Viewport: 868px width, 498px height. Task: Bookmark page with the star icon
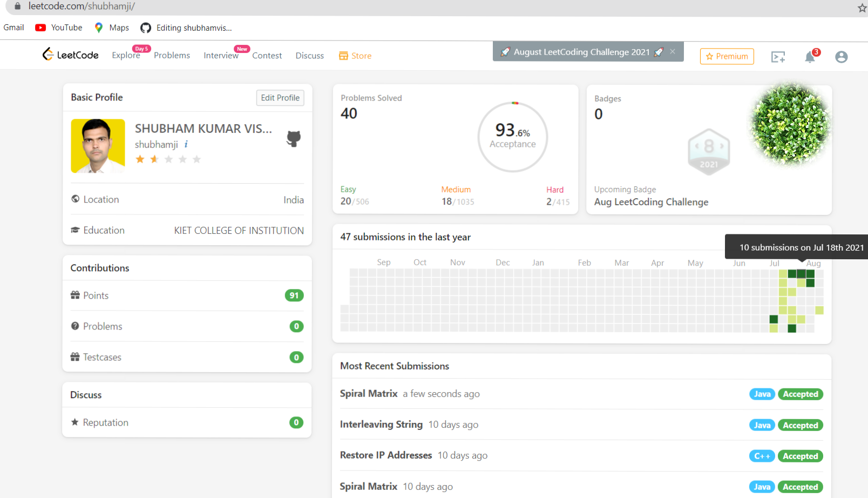862,8
